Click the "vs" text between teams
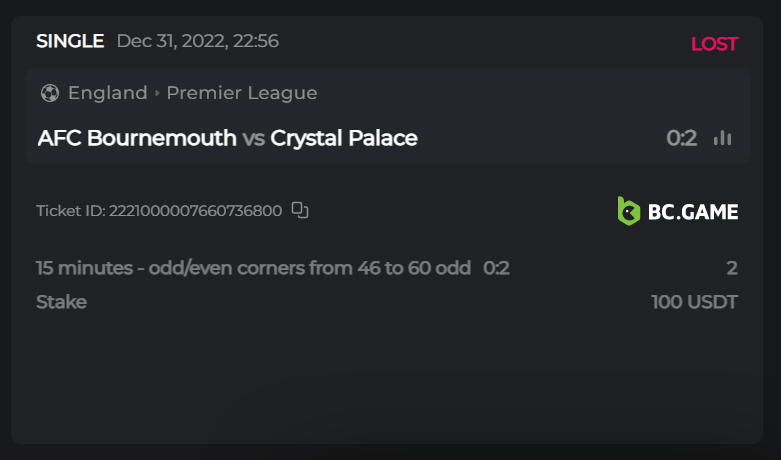The width and height of the screenshot is (781, 460). coord(254,138)
